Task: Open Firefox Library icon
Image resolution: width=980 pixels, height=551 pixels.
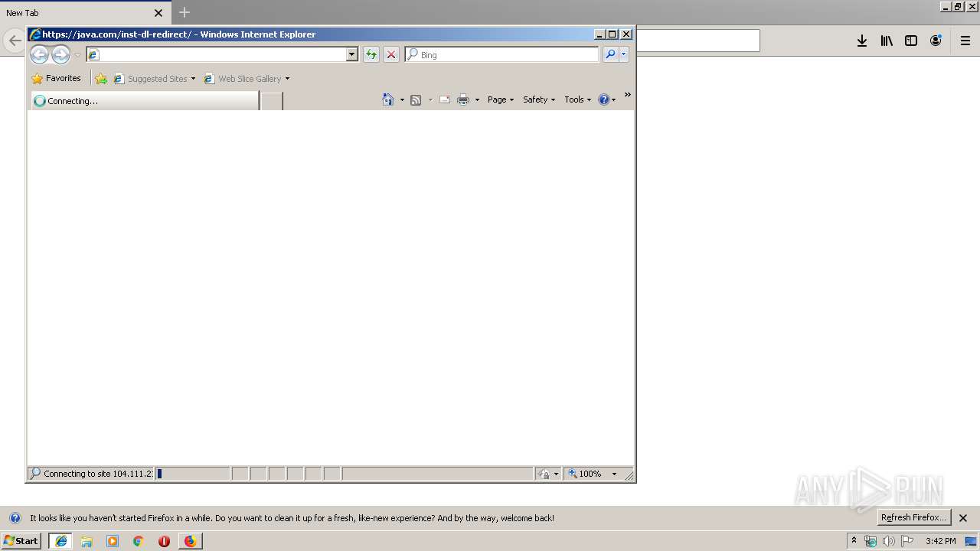Action: pos(887,41)
